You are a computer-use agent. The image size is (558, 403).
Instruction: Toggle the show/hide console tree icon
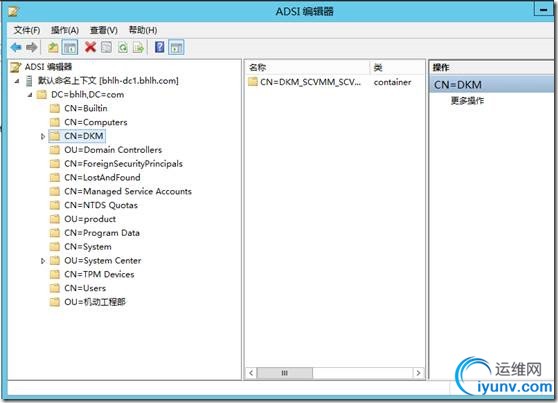pos(70,47)
